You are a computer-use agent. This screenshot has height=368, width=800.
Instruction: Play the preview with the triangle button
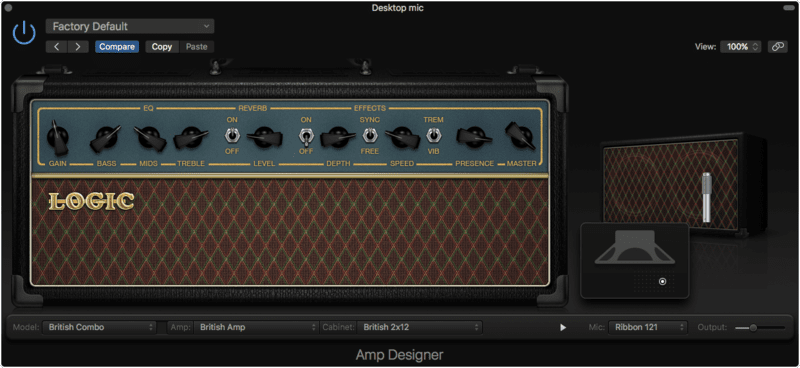point(563,327)
